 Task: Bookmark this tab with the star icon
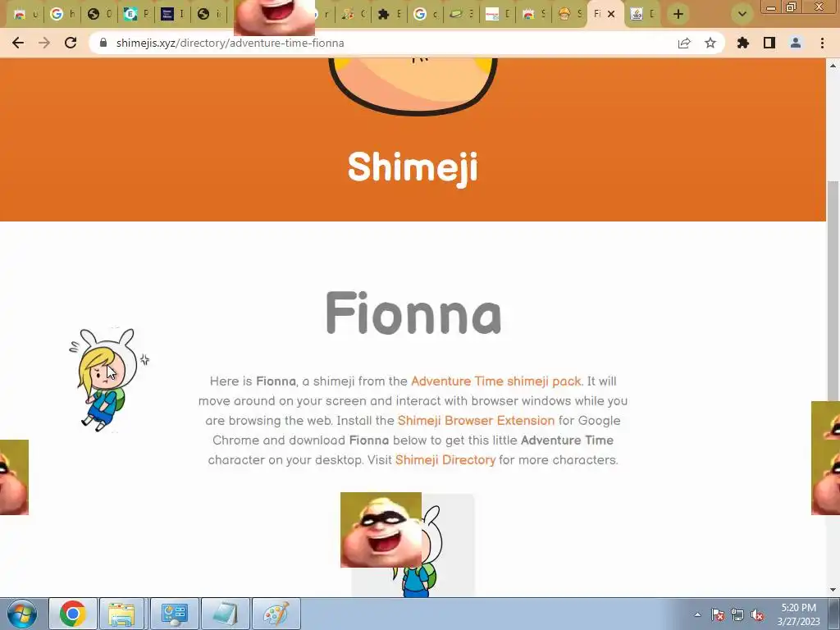coord(710,43)
